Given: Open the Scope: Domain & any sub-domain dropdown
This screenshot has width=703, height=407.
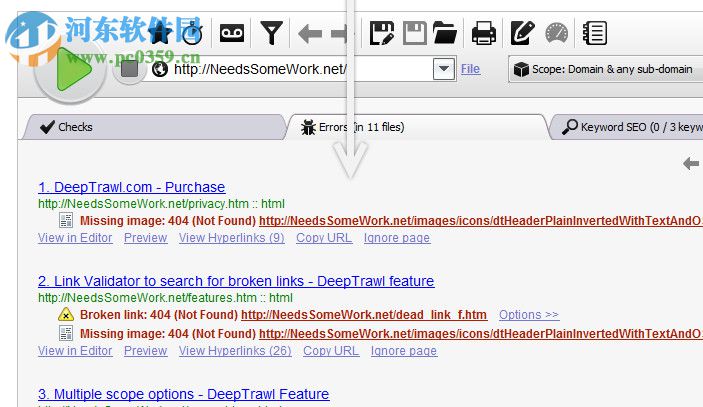Looking at the screenshot, I should pos(605,69).
